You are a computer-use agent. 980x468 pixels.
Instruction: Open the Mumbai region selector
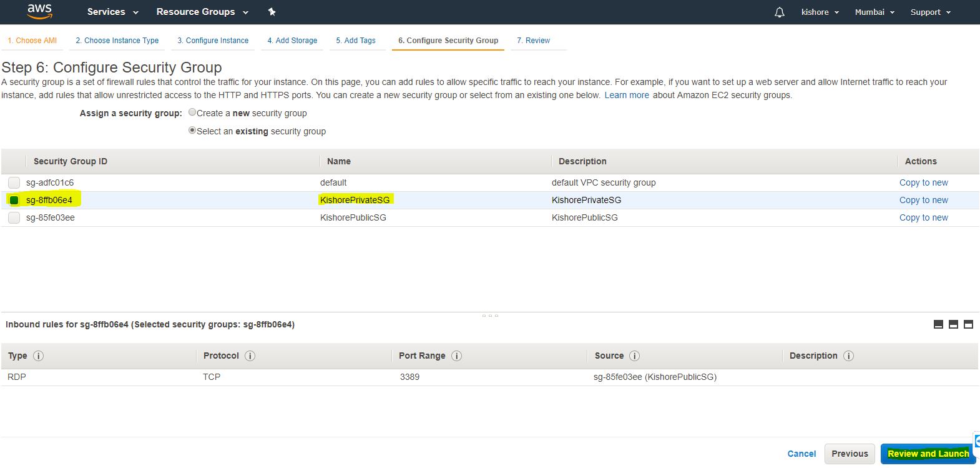874,12
